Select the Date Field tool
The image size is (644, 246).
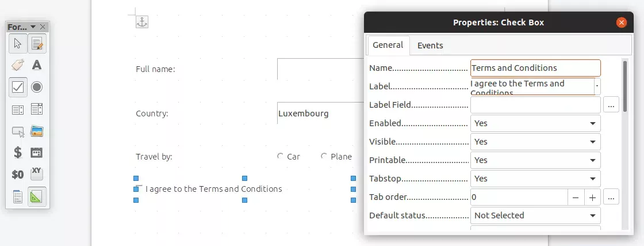click(x=37, y=153)
